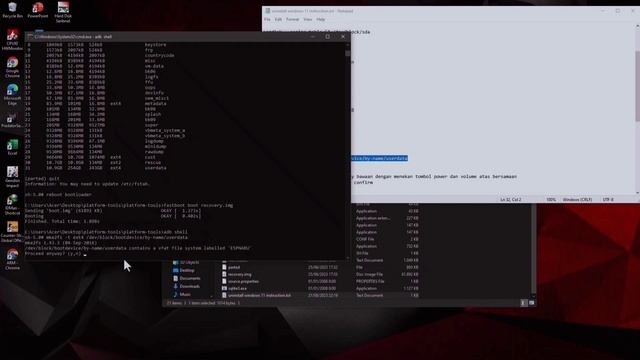Click the CONF File type cell

[x=365, y=239]
